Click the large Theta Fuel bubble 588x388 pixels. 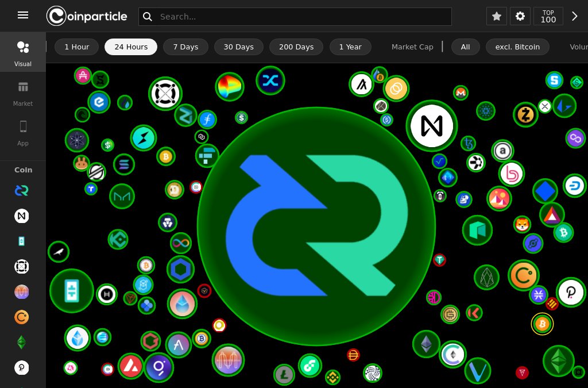click(72, 291)
